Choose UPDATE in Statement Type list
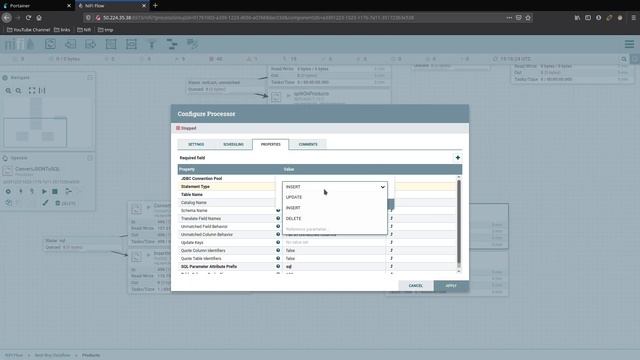This screenshot has height=360, width=640. [x=334, y=197]
